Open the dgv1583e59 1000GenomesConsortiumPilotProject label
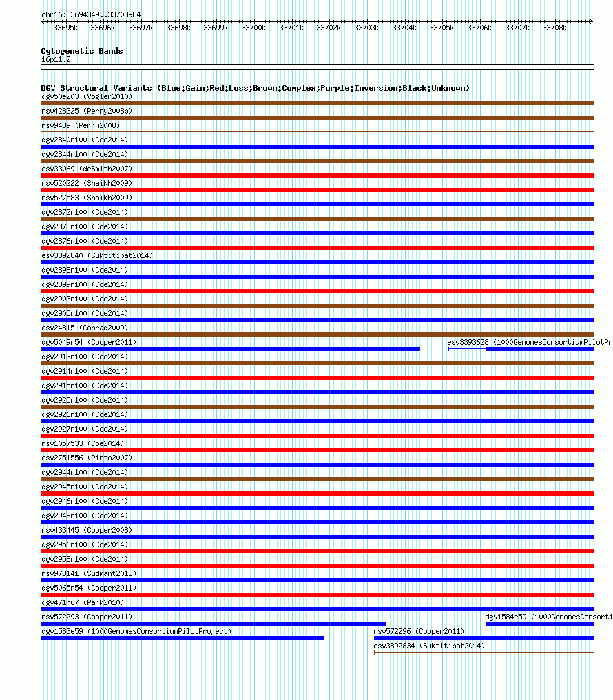 [x=136, y=631]
